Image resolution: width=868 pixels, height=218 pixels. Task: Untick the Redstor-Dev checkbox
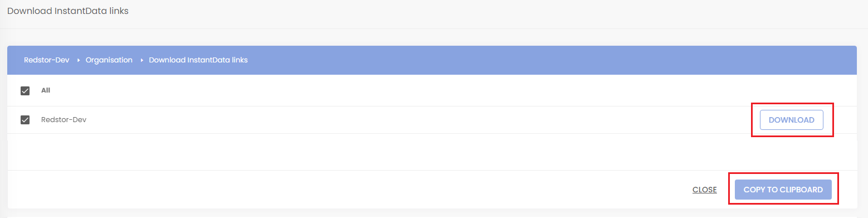[x=25, y=120]
